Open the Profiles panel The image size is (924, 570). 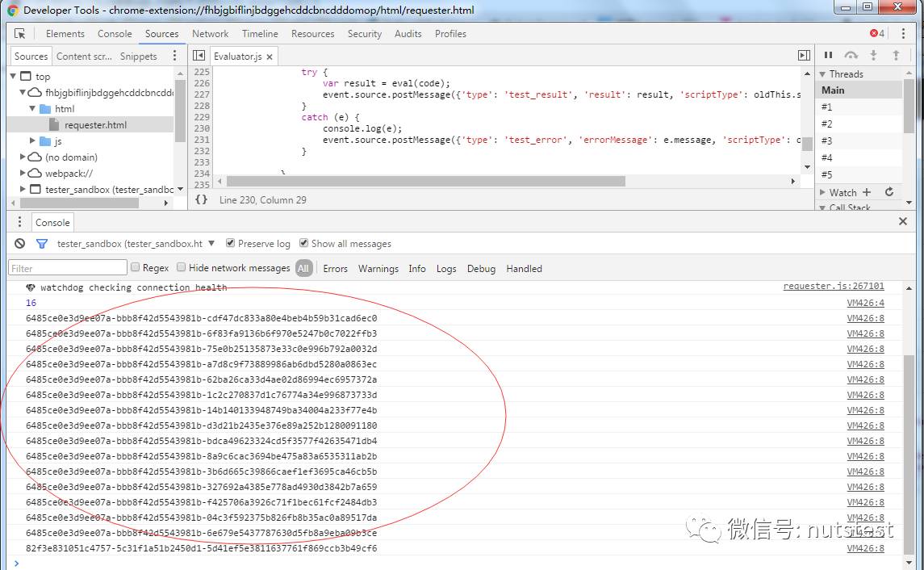point(450,34)
